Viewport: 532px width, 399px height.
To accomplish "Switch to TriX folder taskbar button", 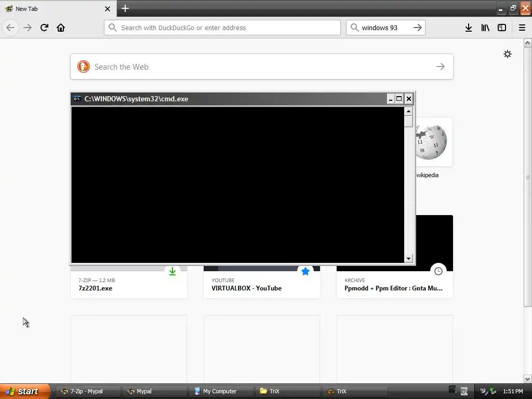I will [x=287, y=391].
